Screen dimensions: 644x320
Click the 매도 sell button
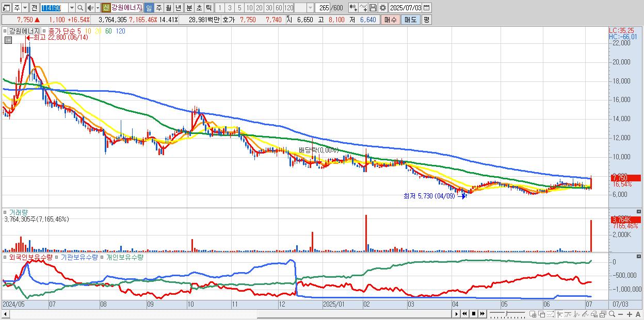coord(410,20)
